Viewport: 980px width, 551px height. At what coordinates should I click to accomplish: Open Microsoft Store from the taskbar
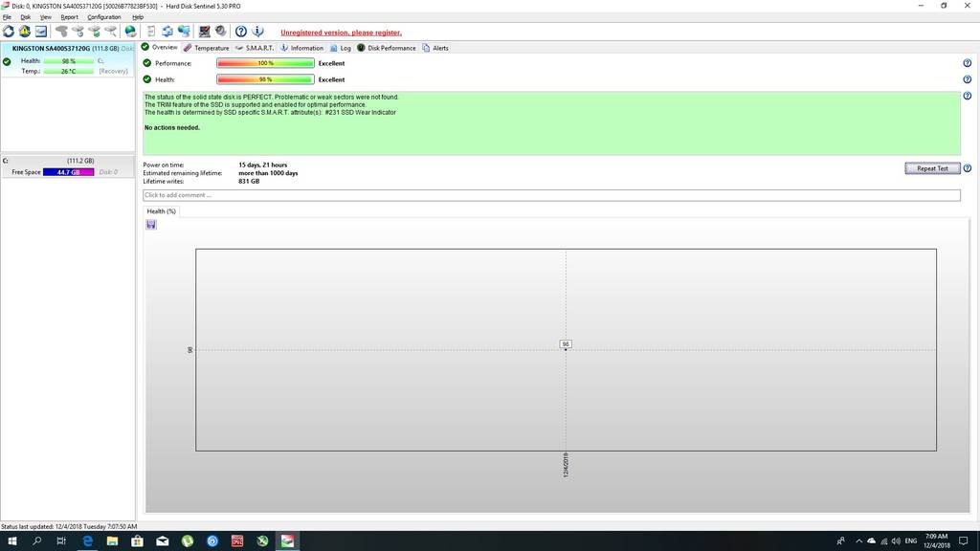pyautogui.click(x=138, y=541)
